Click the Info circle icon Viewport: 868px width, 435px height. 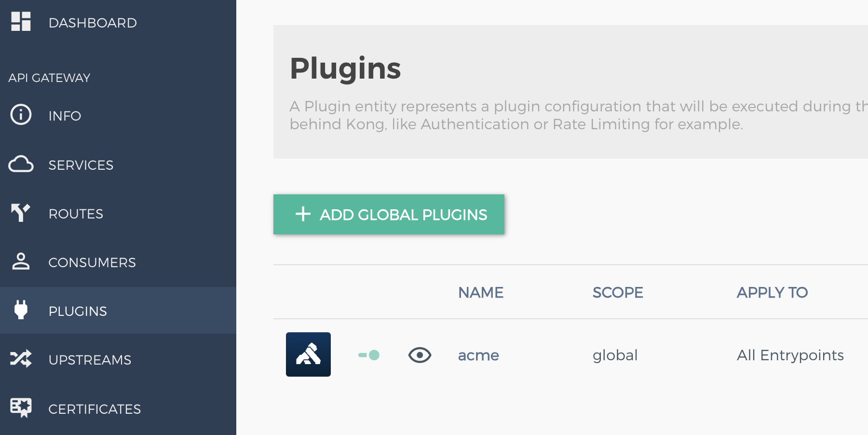pos(20,115)
